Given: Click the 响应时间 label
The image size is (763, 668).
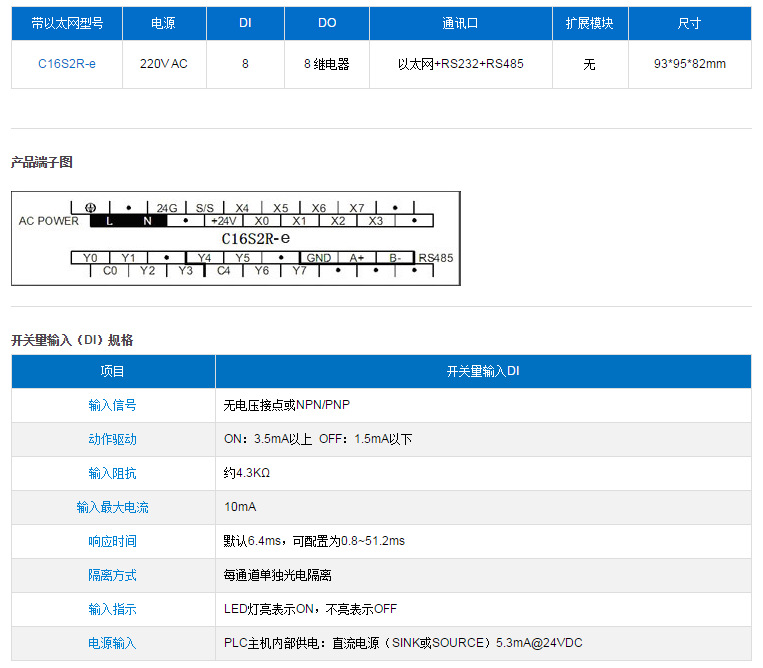Looking at the screenshot, I should (112, 541).
